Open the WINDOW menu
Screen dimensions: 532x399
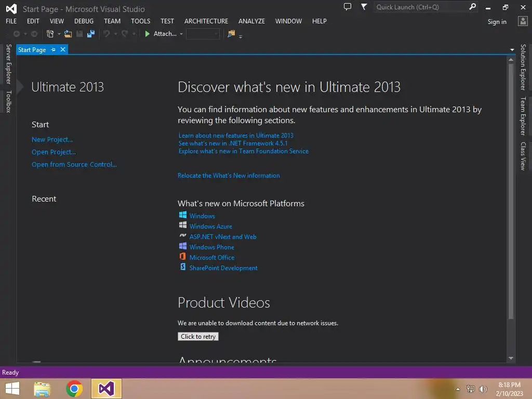coord(288,21)
